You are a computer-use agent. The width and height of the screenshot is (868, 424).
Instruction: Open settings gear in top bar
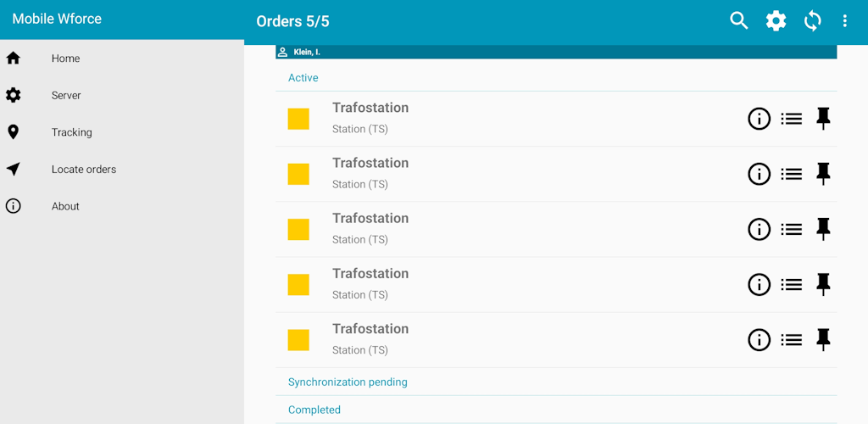(776, 21)
